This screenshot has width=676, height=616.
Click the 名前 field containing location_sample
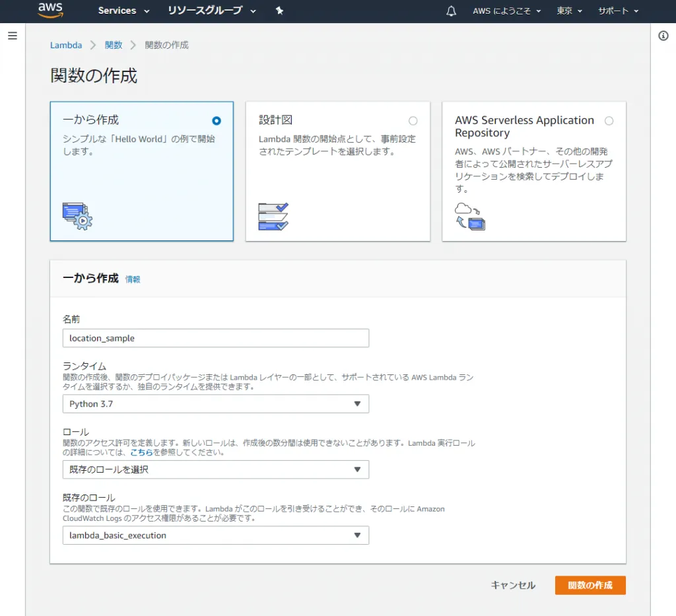(x=215, y=338)
